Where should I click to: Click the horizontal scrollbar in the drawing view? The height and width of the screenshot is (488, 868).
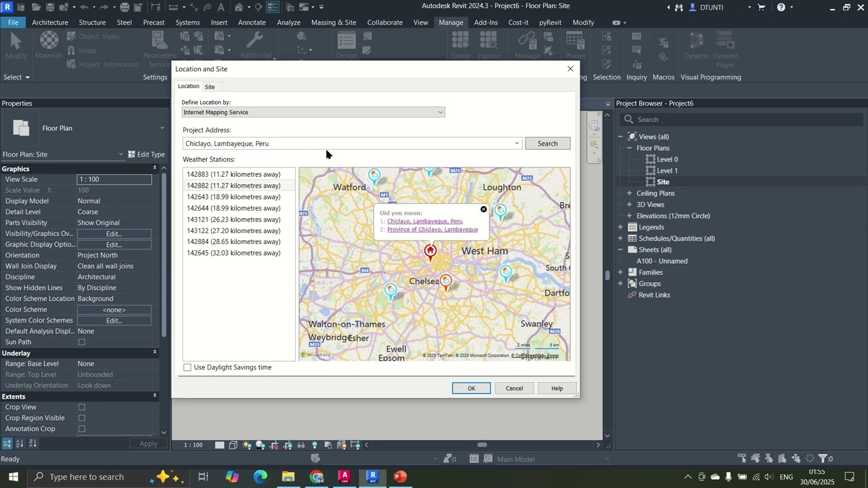coord(482,445)
